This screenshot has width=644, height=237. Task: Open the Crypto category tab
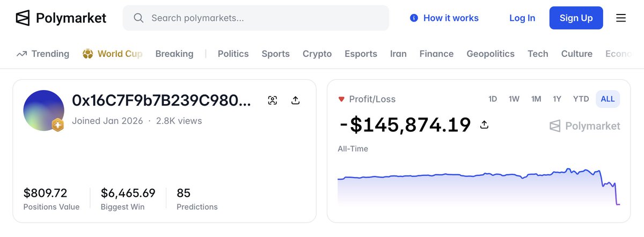point(317,54)
